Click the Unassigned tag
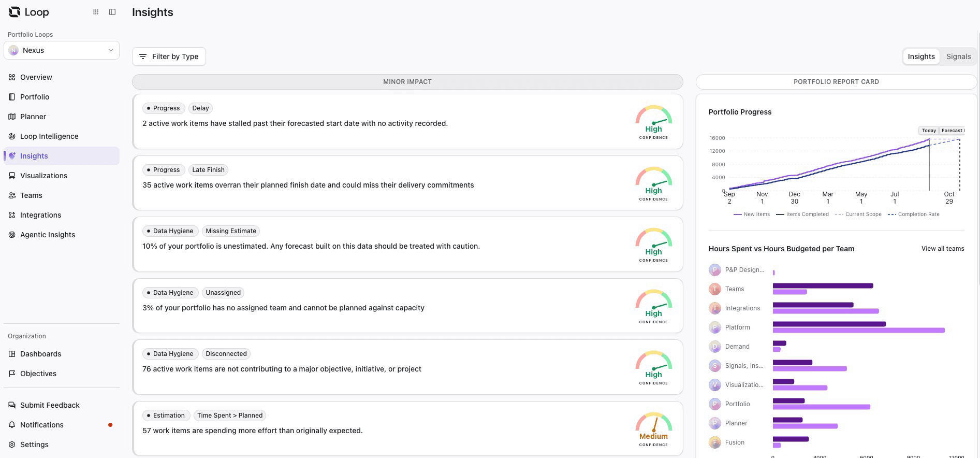Screen dimensions: 980x458 [223, 293]
